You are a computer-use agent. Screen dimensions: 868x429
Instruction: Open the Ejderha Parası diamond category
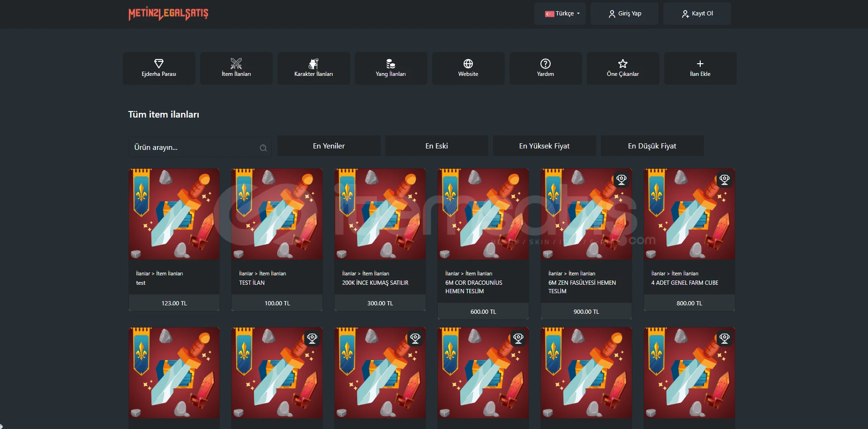(159, 68)
